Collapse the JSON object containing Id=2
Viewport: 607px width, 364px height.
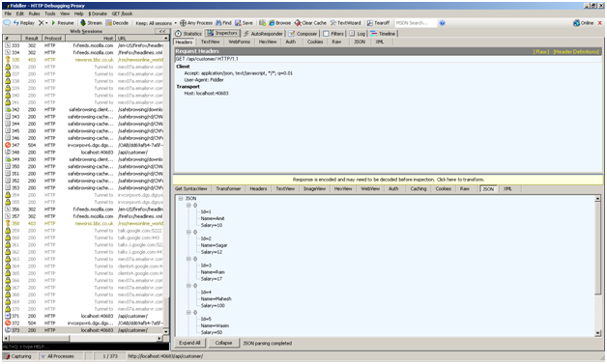188,232
